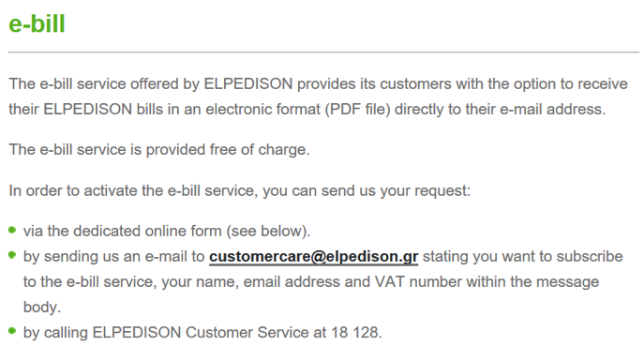The width and height of the screenshot is (644, 346).
Task: Click the horizontal divider under the heading
Action: [x=323, y=53]
